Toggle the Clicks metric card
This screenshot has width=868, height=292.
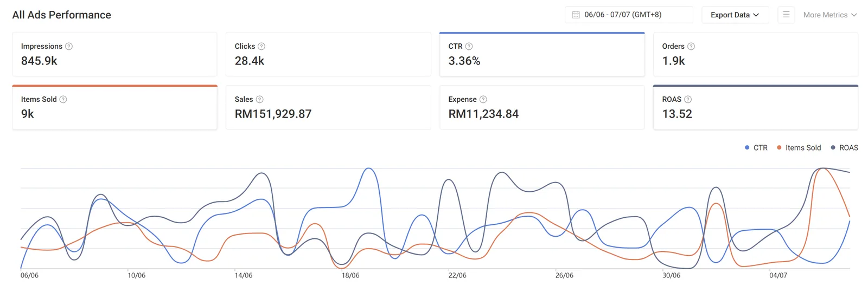[x=328, y=54]
